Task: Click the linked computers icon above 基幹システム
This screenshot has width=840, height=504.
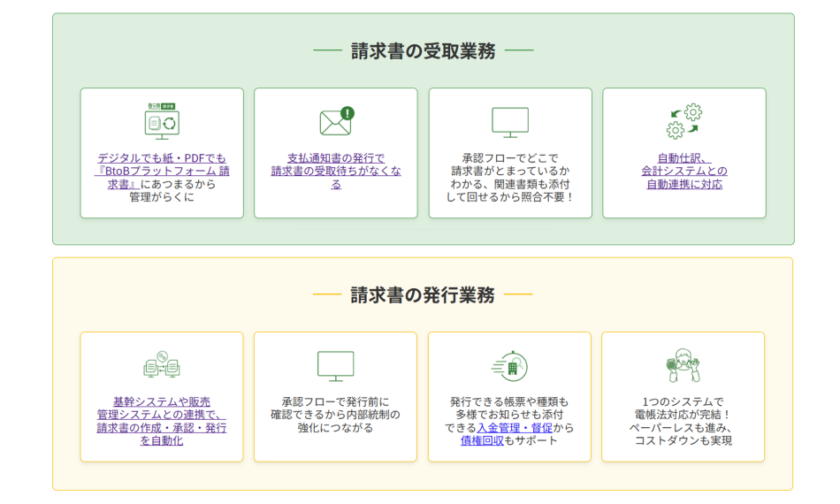Action: 162,365
